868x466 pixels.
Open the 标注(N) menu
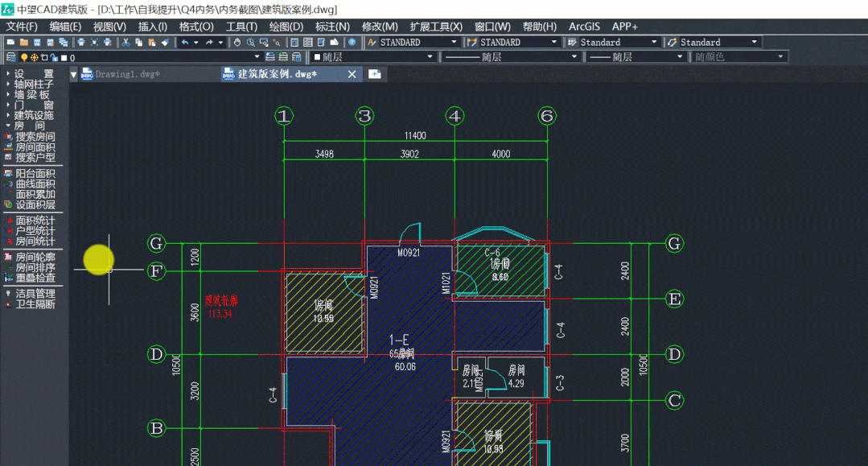point(332,27)
